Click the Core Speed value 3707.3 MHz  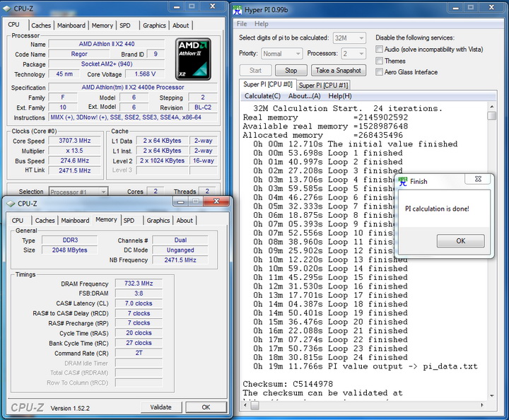[x=74, y=141]
